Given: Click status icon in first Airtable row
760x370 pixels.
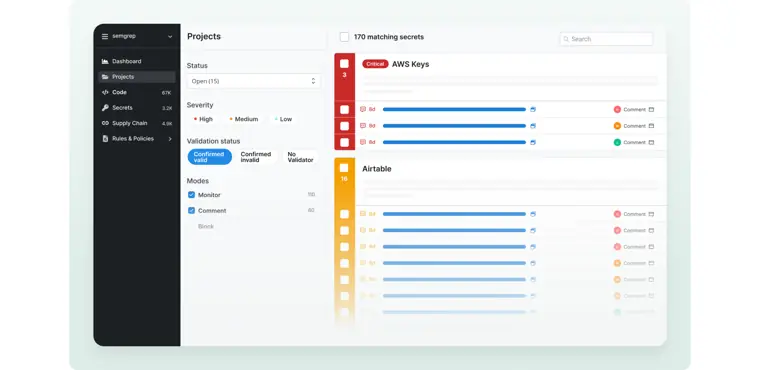Looking at the screenshot, I should click(x=363, y=214).
